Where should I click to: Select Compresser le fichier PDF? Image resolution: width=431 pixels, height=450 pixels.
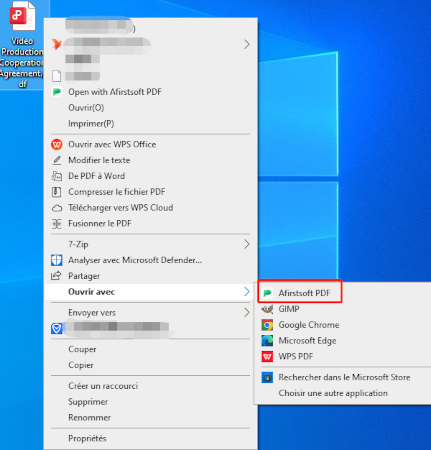(x=150, y=192)
